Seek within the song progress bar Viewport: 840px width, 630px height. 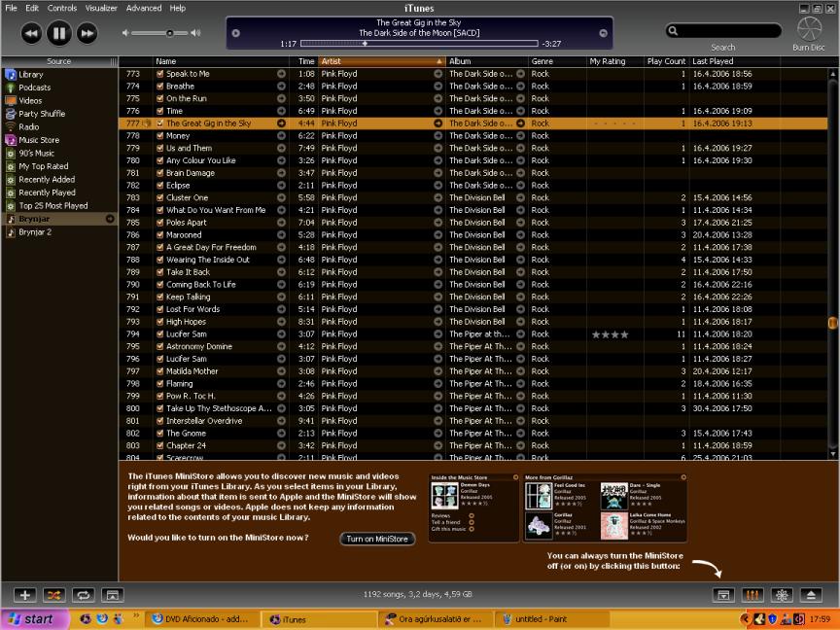click(x=419, y=44)
